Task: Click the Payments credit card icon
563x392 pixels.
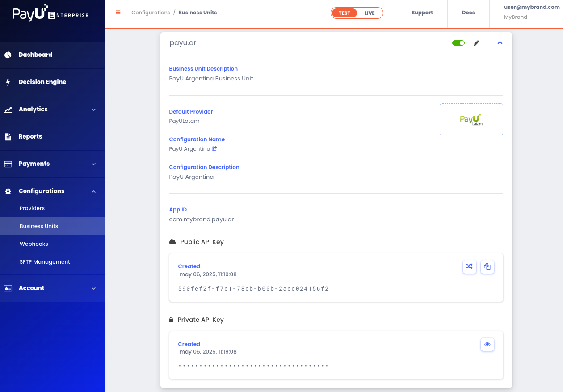Action: (x=8, y=164)
